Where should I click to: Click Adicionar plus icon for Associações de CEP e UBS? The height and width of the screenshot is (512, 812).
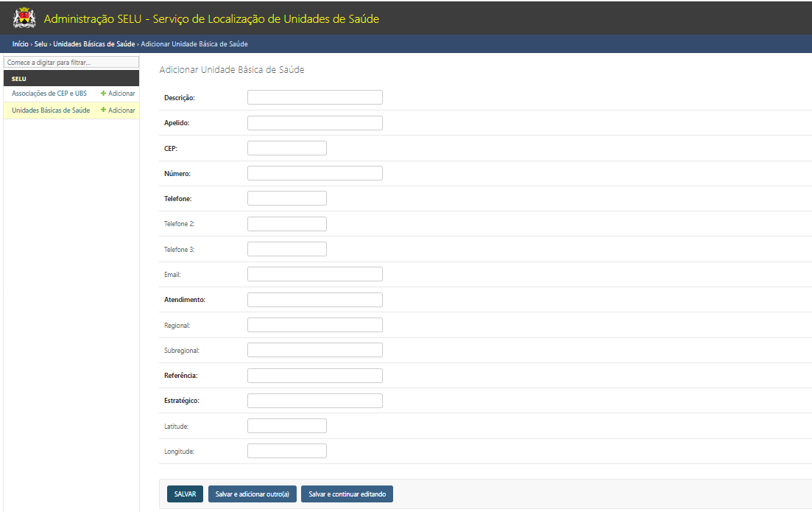coord(104,94)
